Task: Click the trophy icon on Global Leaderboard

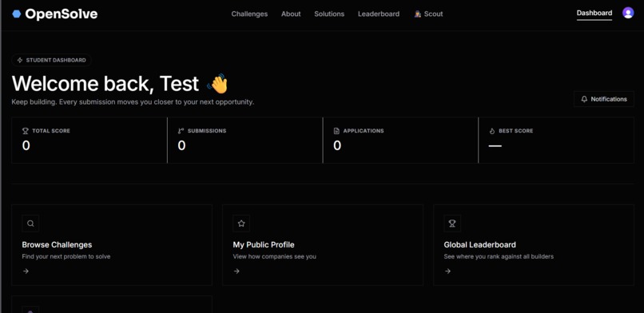Action: (452, 224)
